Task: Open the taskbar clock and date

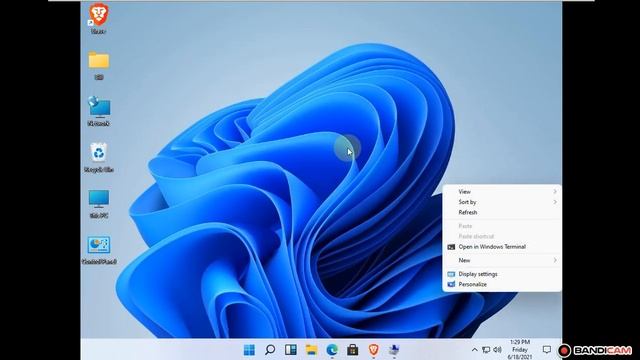Action: (520, 349)
